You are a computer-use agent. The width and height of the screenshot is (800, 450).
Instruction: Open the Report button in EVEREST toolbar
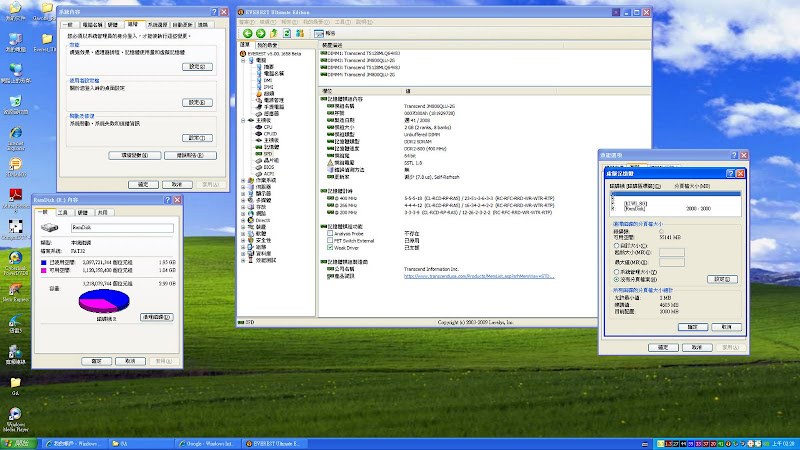(324, 33)
